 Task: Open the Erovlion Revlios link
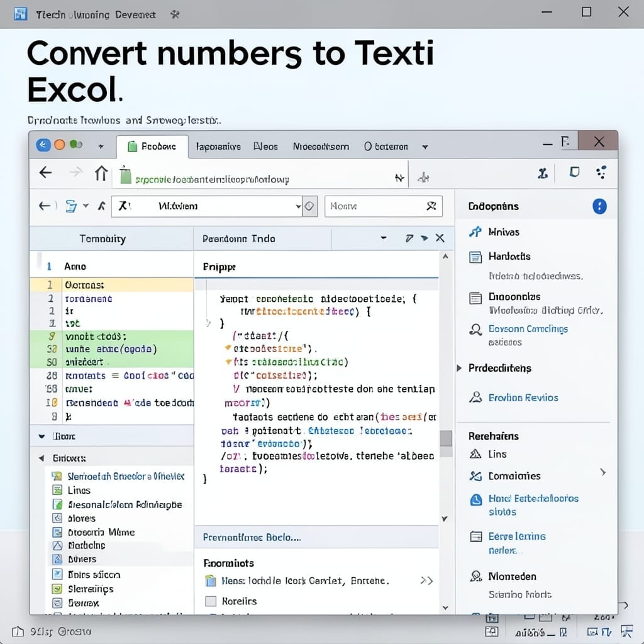coord(523,397)
